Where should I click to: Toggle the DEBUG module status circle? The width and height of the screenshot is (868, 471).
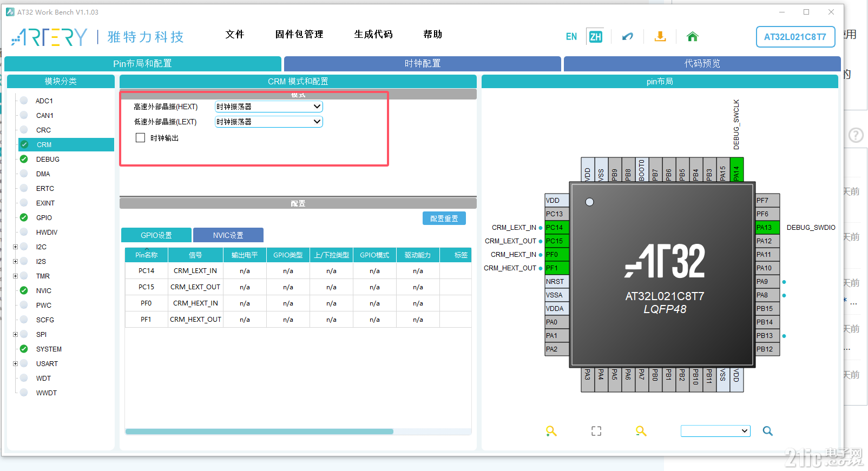(24, 159)
